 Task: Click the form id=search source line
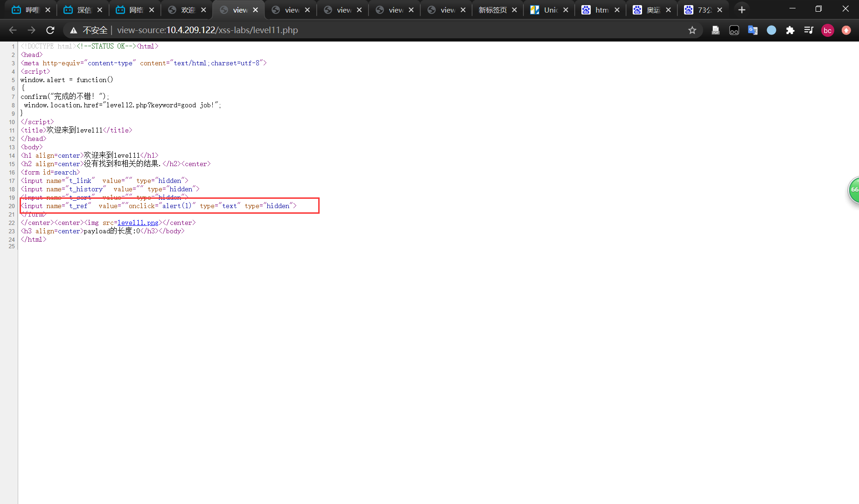tap(50, 172)
